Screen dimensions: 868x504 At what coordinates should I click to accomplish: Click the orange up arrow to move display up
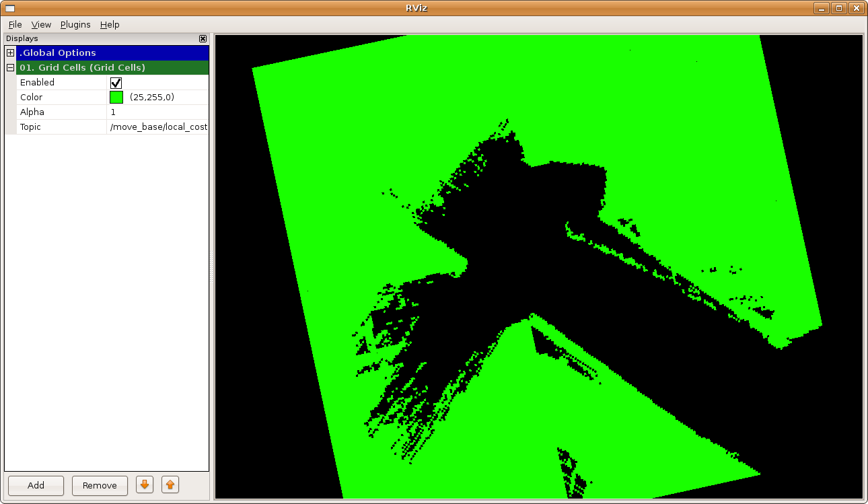[x=170, y=484]
